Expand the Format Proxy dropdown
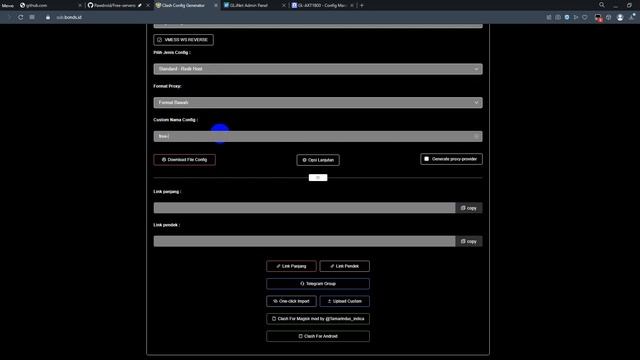This screenshot has width=640, height=360. coord(318,102)
